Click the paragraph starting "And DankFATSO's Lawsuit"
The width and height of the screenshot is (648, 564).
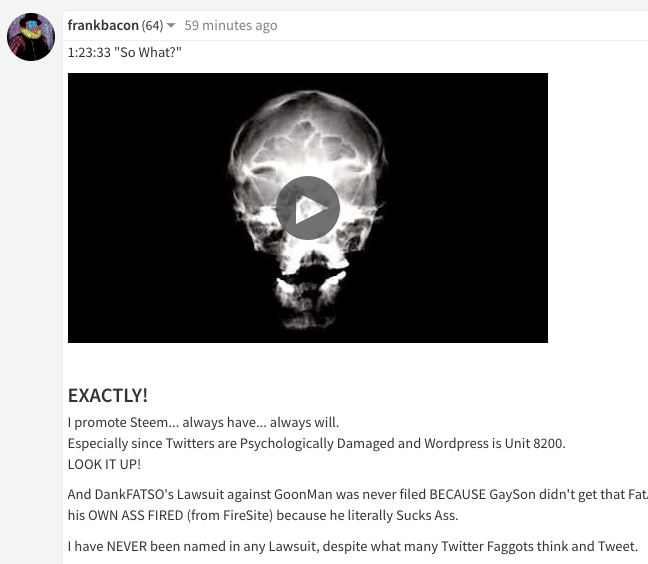pyautogui.click(x=358, y=505)
